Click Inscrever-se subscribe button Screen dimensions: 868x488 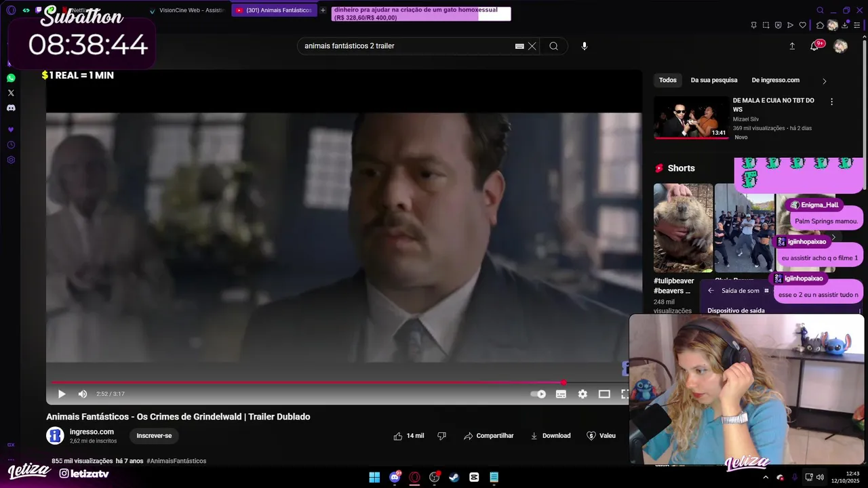coord(154,436)
